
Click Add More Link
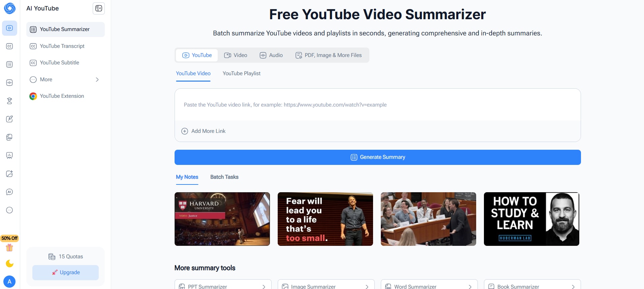coord(204,131)
